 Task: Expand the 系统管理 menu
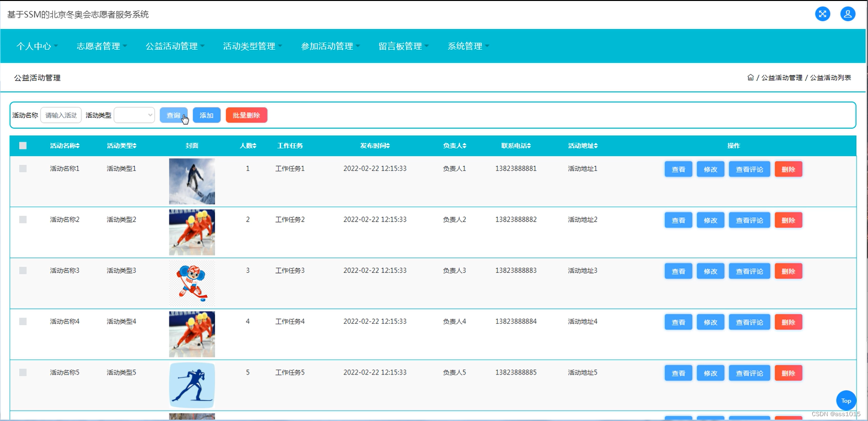click(x=468, y=46)
